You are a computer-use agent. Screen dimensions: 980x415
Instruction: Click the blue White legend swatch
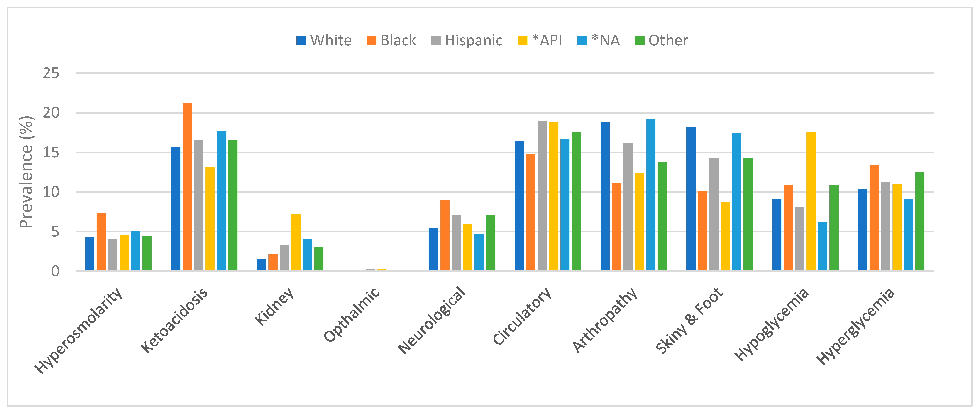(x=301, y=41)
